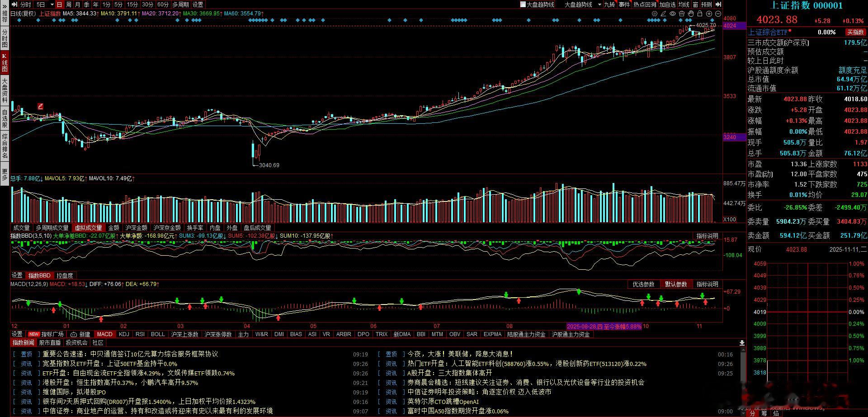This screenshot has width=868, height=417.
Task: Enable the 大盘趋势线 checkbox
Action: click(x=523, y=5)
